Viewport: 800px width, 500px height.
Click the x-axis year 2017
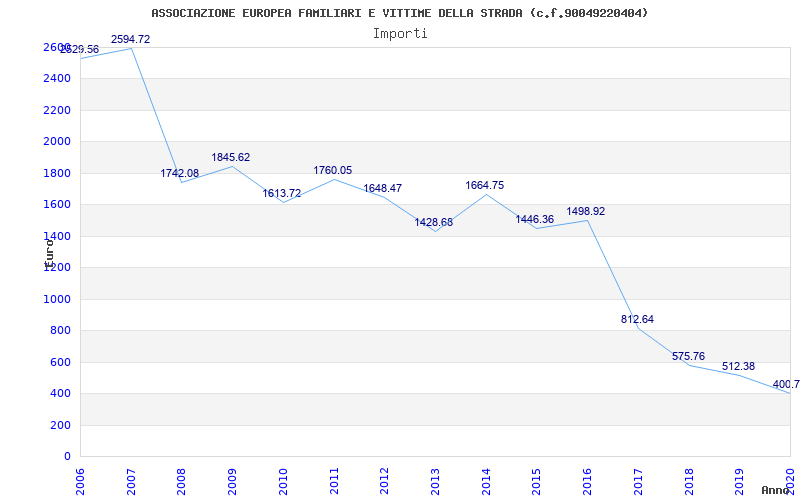pos(638,482)
